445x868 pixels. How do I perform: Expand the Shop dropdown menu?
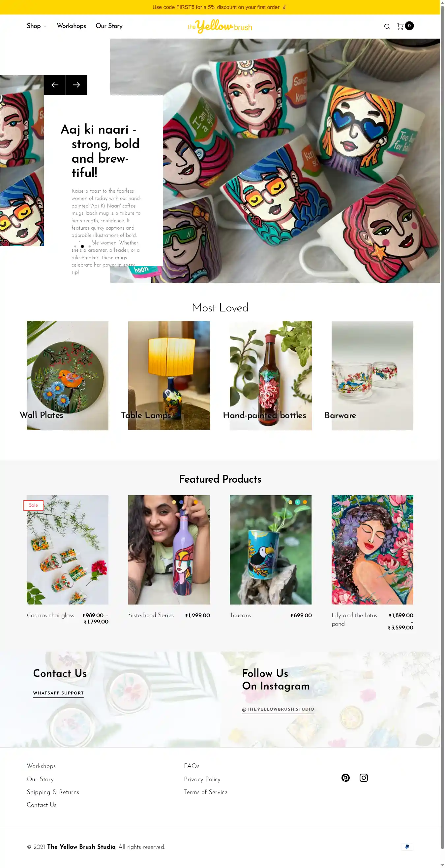tap(36, 26)
